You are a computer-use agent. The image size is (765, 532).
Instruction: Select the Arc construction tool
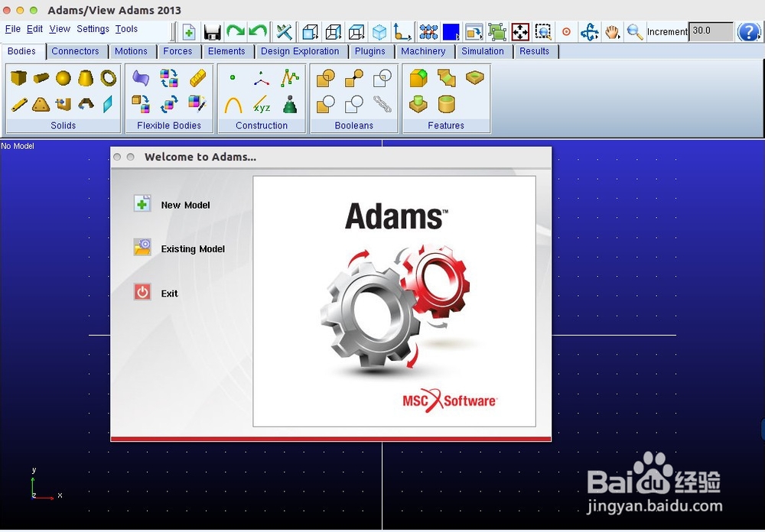click(x=233, y=105)
